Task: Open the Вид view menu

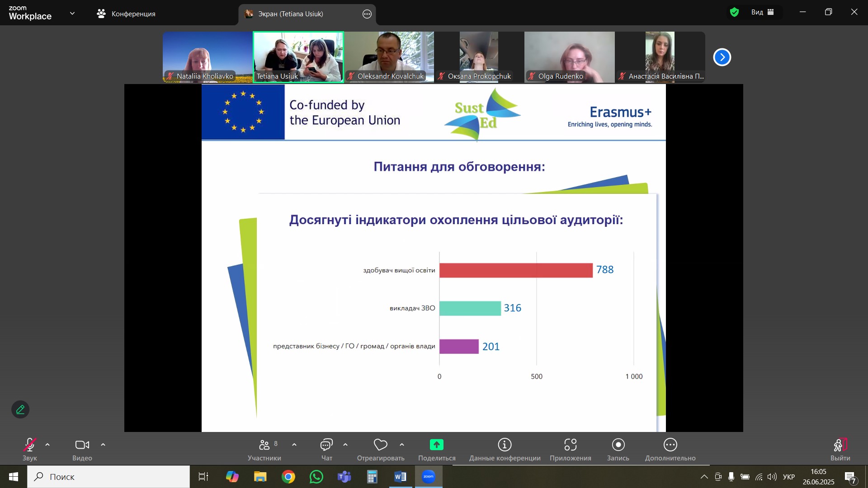Action: [x=763, y=12]
